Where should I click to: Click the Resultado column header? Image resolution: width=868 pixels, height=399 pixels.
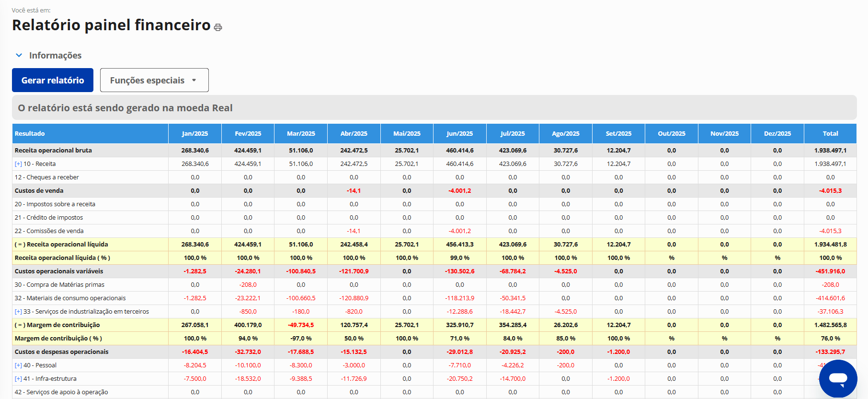click(x=30, y=134)
